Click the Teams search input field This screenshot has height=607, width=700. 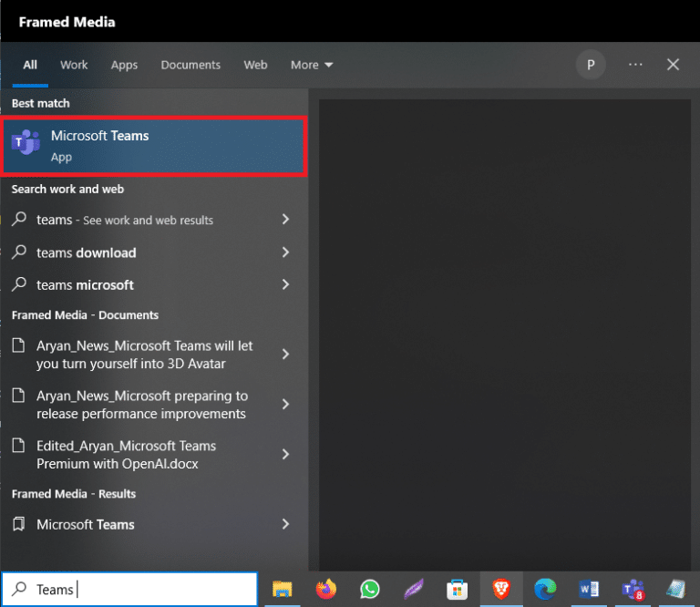point(129,589)
